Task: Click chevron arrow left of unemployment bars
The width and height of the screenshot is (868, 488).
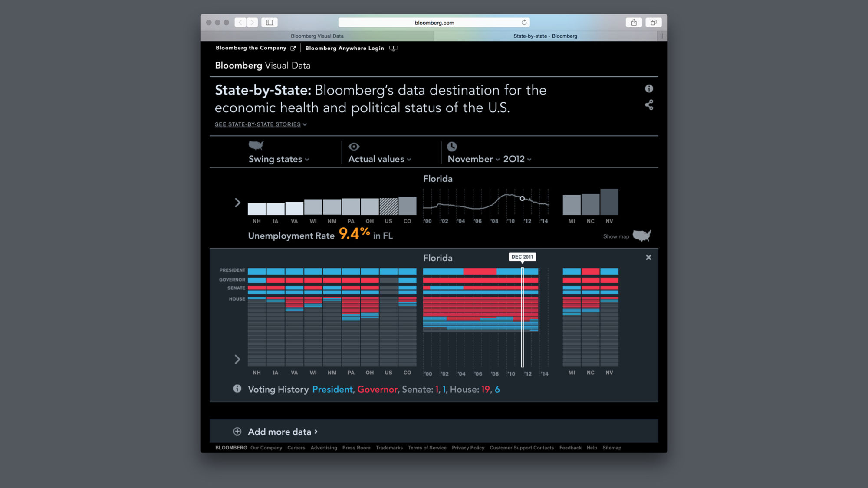Action: pyautogui.click(x=237, y=203)
